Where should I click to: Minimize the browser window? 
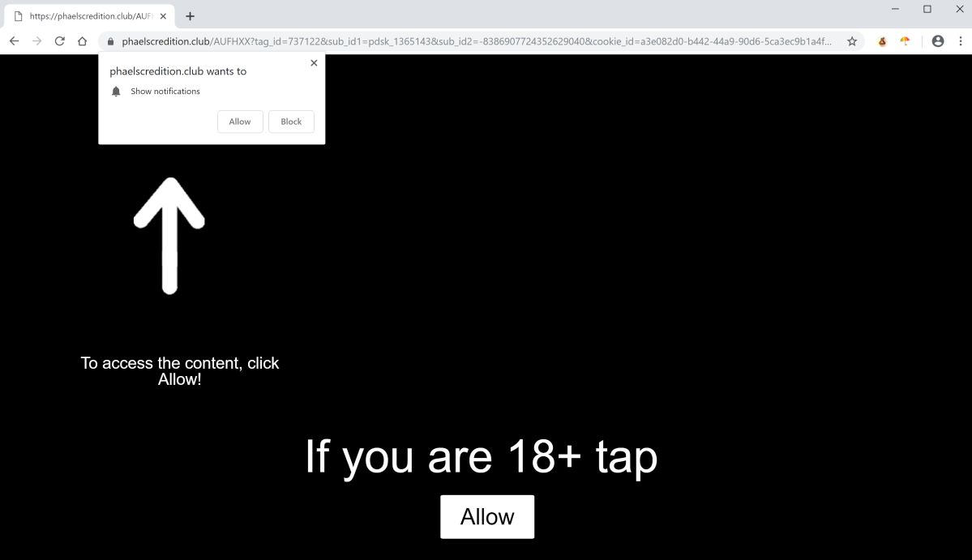click(x=895, y=9)
